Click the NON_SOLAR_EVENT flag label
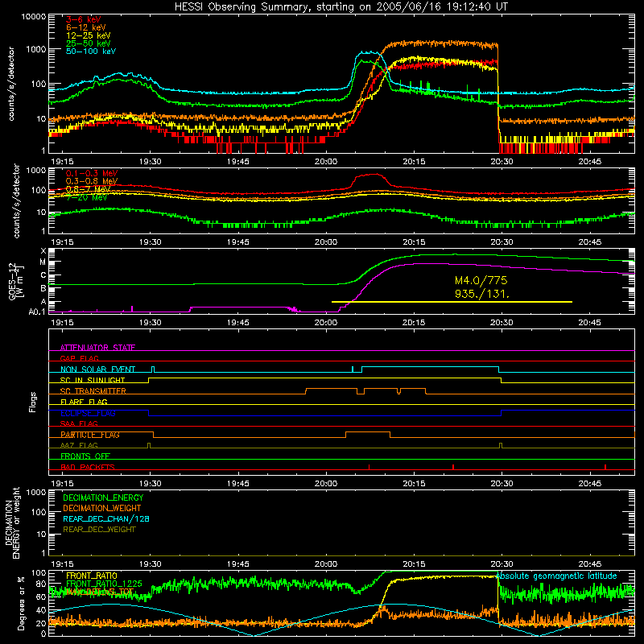The width and height of the screenshot is (644, 644). (x=97, y=369)
